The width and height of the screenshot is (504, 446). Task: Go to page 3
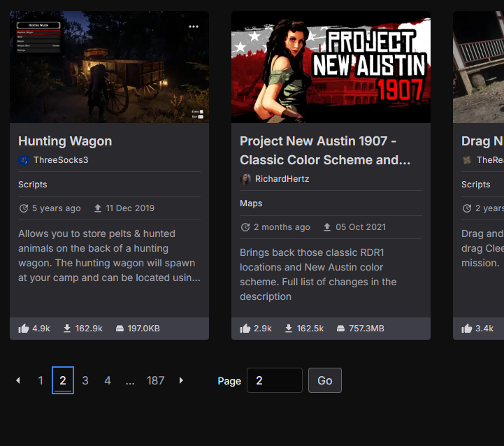(85, 381)
